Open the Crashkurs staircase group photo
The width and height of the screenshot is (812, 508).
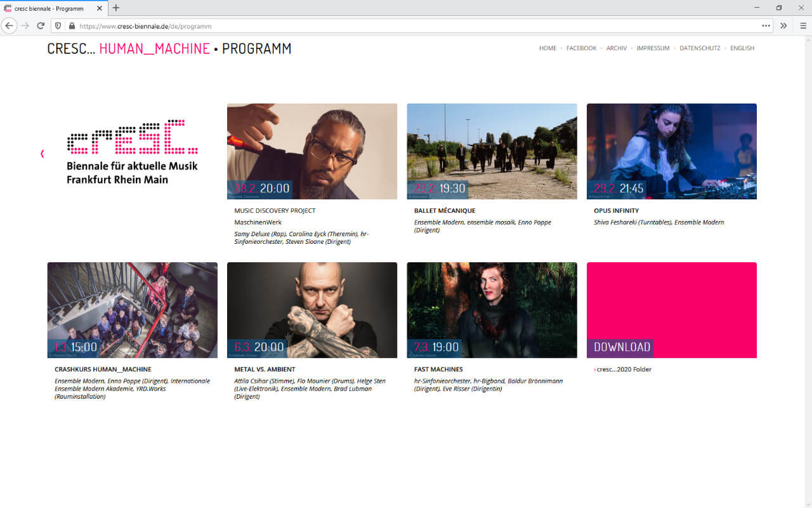click(x=133, y=310)
